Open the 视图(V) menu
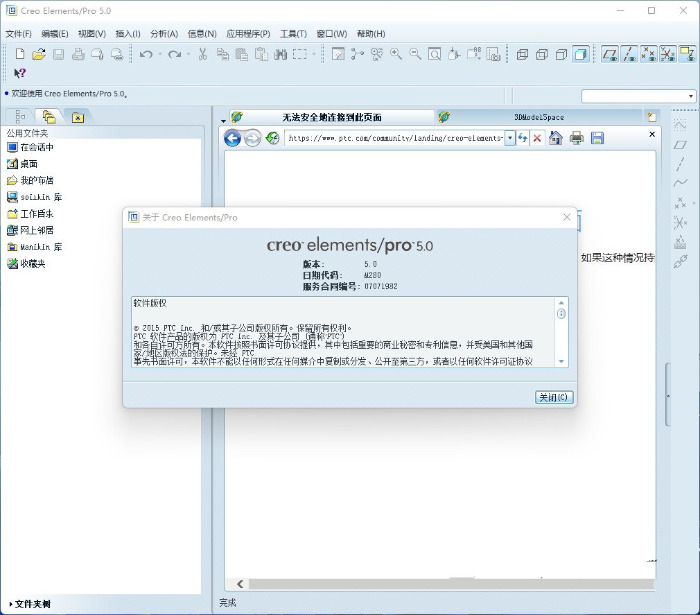Image resolution: width=700 pixels, height=615 pixels. tap(92, 34)
